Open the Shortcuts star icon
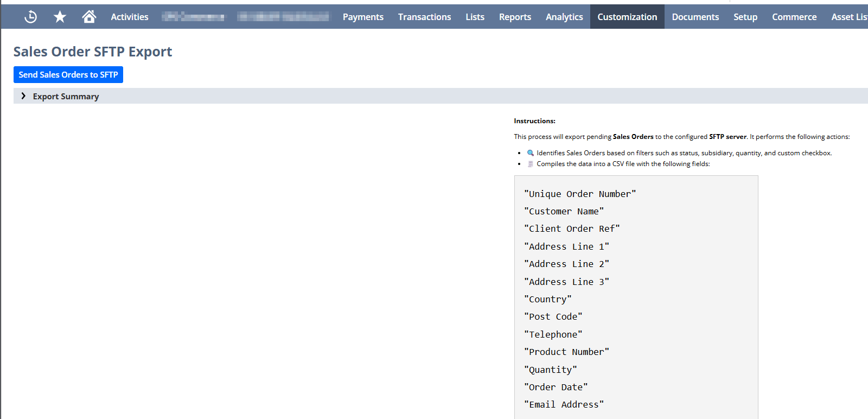This screenshot has height=419, width=868. 60,17
